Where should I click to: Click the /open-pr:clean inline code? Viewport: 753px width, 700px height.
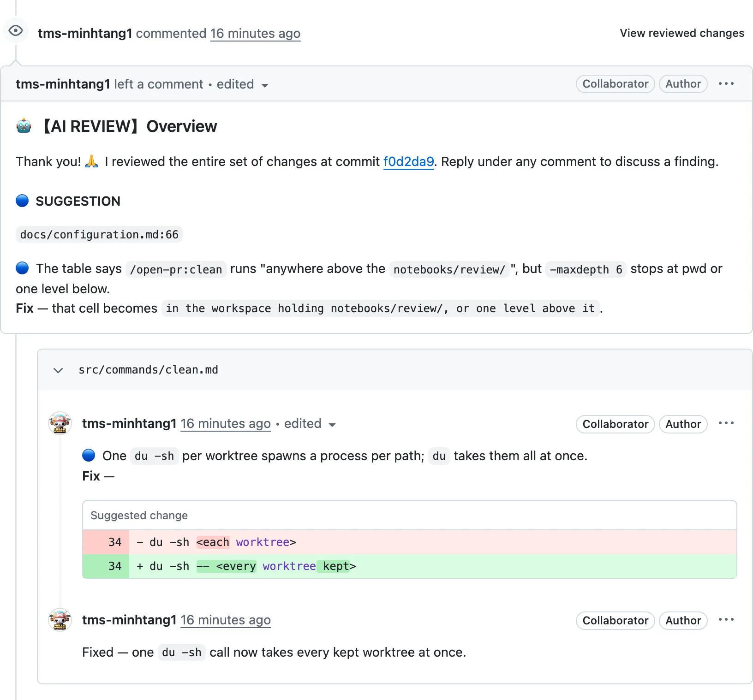pyautogui.click(x=176, y=269)
